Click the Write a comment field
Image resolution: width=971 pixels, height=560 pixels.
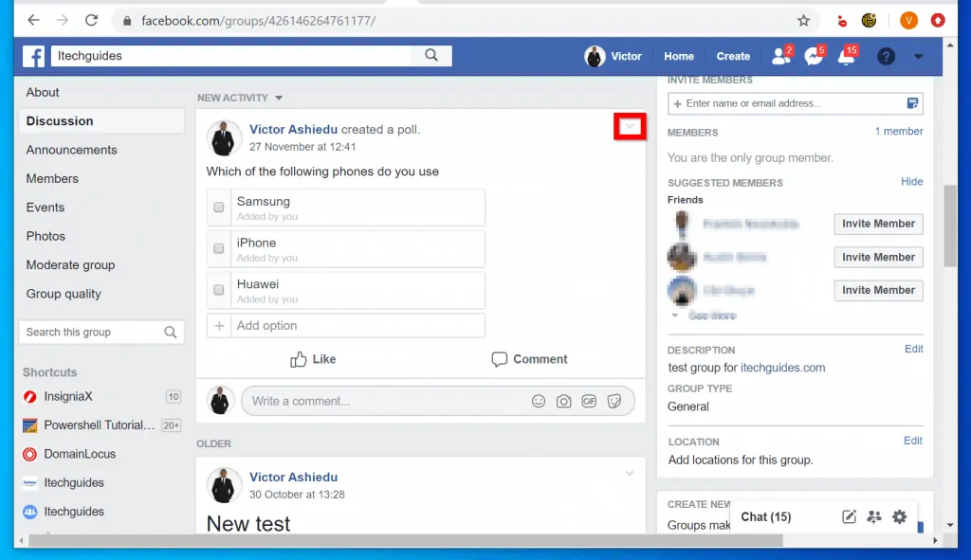point(379,401)
